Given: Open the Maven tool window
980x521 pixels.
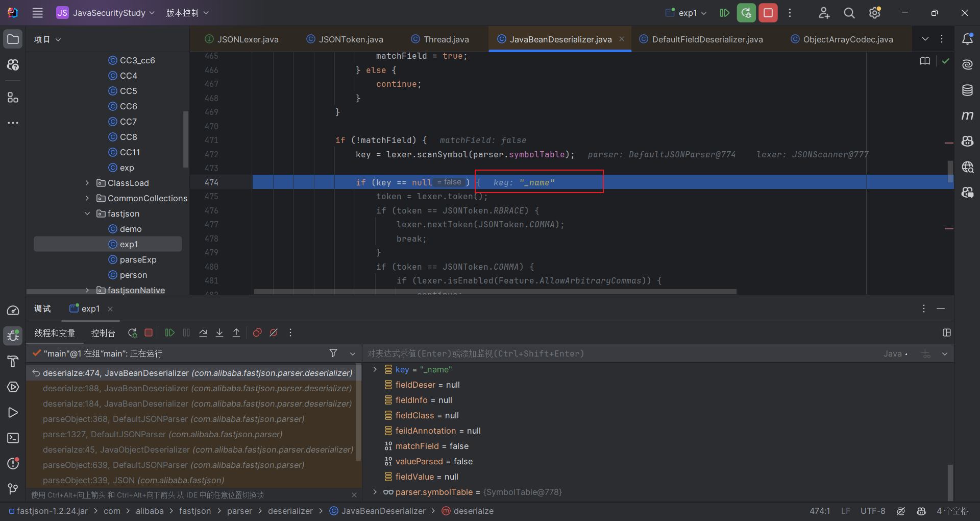Looking at the screenshot, I should point(967,116).
